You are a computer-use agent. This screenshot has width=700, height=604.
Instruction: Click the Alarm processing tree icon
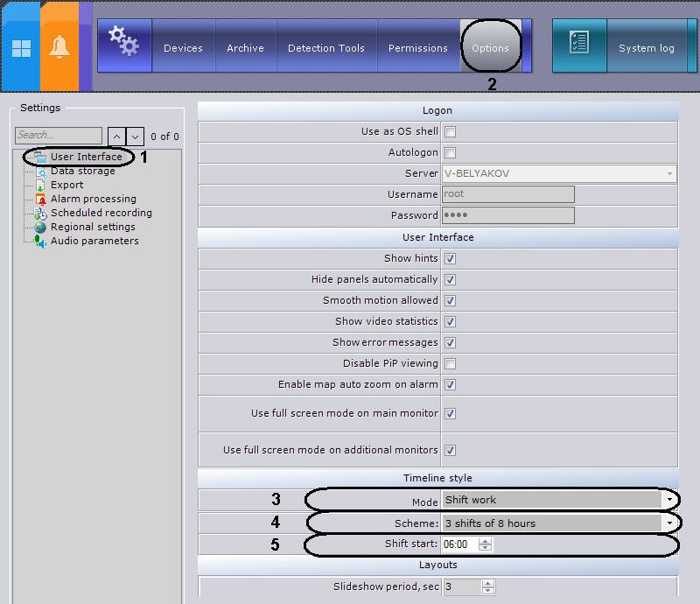pos(40,199)
